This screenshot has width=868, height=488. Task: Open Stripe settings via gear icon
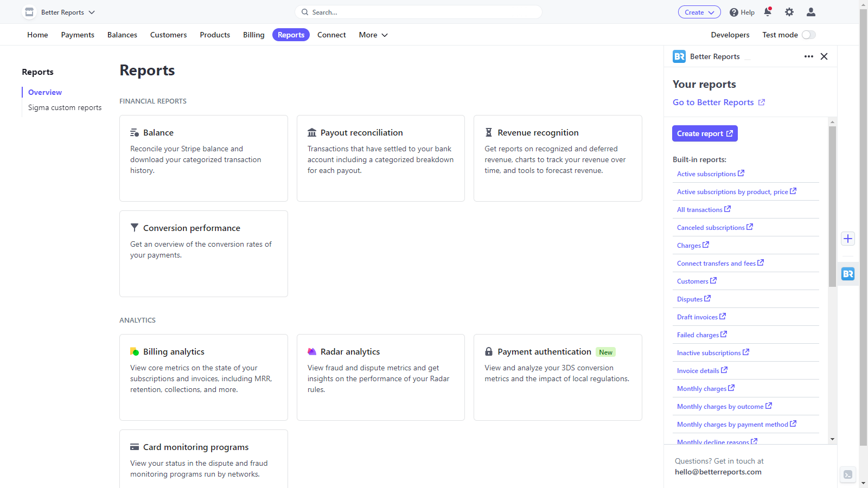tap(789, 12)
